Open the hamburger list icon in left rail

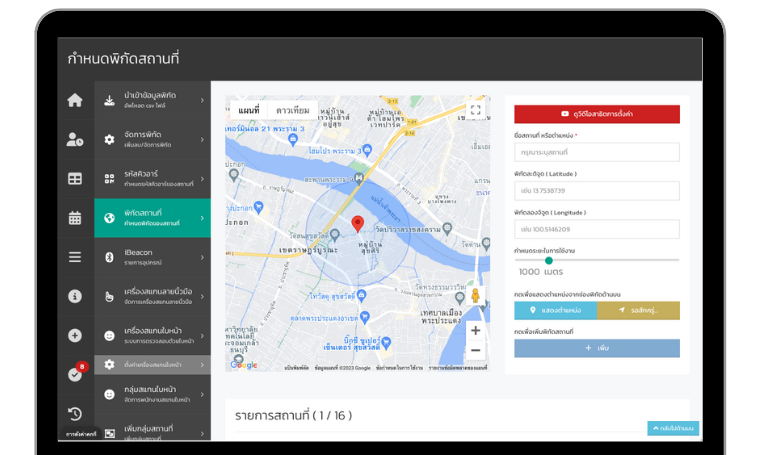tap(75, 257)
